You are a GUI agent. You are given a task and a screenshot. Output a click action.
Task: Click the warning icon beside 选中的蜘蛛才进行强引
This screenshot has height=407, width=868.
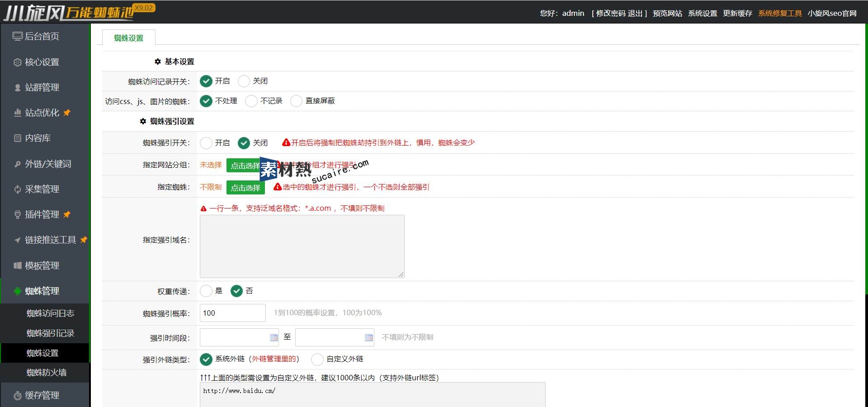coord(278,187)
